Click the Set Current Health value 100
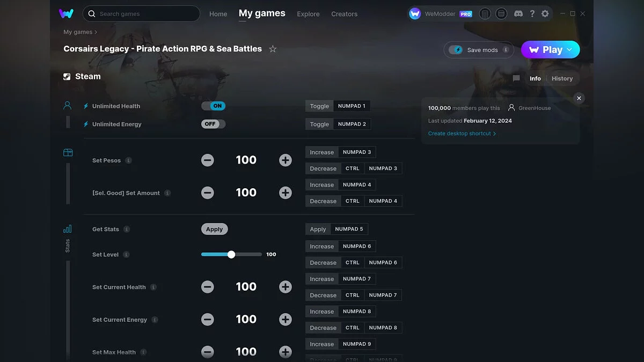Viewport: 644px width, 362px height. (x=246, y=287)
